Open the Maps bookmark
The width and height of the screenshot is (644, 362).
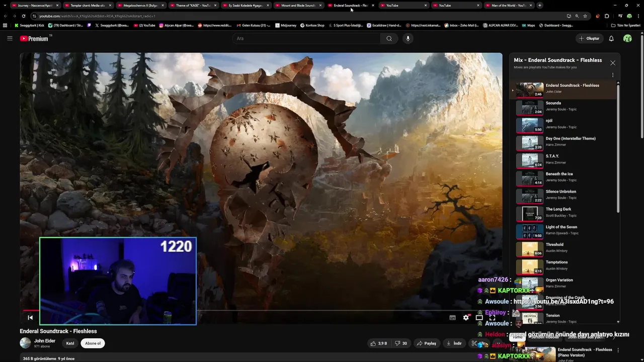(528, 25)
